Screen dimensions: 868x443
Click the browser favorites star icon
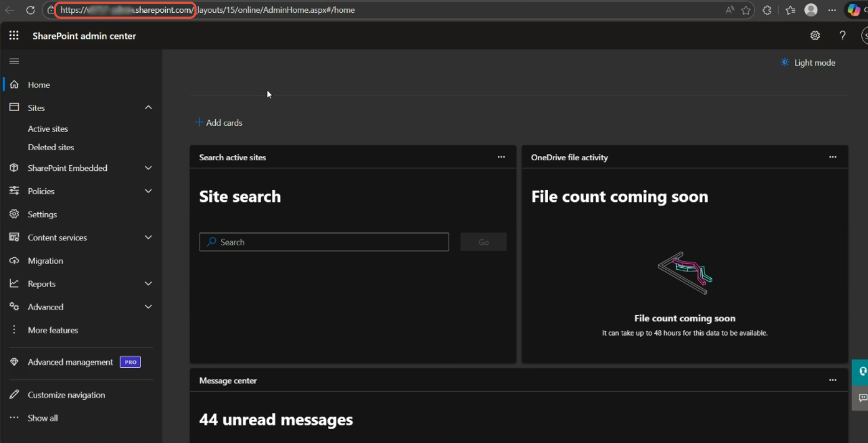pyautogui.click(x=746, y=10)
